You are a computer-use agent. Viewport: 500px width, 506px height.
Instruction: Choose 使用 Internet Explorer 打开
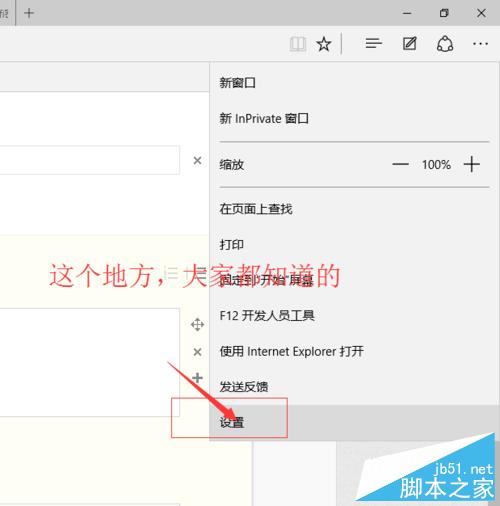click(x=354, y=351)
